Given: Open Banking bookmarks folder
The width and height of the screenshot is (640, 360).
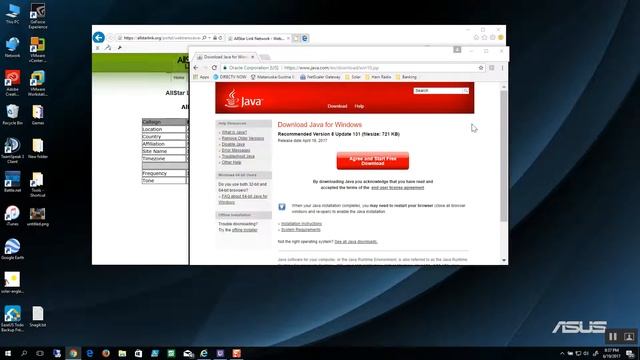Looking at the screenshot, I should [x=406, y=77].
